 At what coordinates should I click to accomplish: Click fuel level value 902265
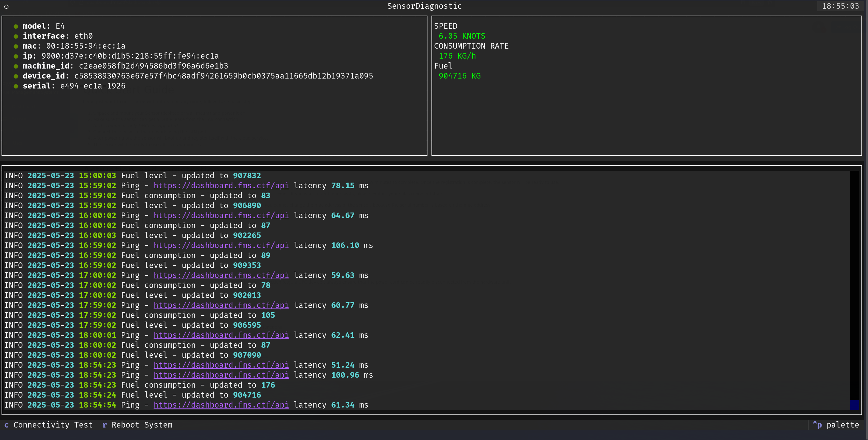(x=247, y=236)
